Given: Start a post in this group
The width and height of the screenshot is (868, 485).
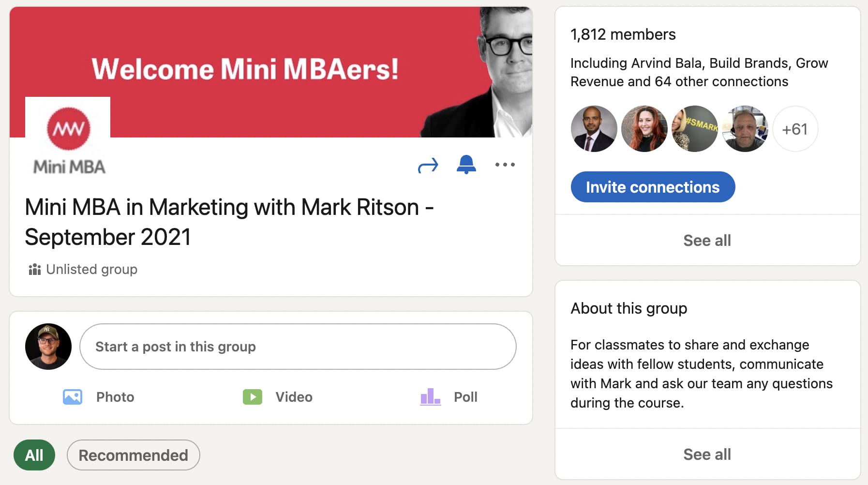Looking at the screenshot, I should point(298,347).
